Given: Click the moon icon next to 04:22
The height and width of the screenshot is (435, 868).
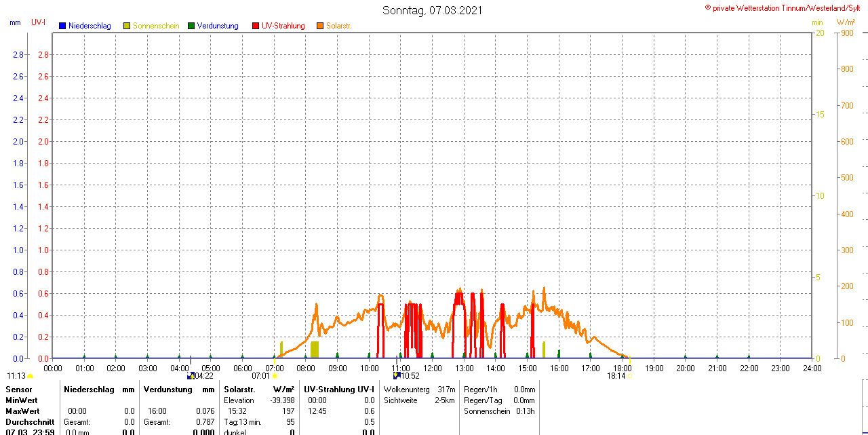Looking at the screenshot, I should coord(191,375).
